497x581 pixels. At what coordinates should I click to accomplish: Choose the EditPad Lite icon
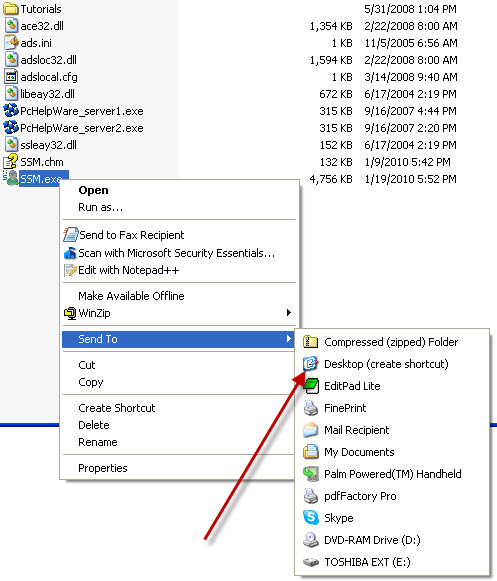311,386
